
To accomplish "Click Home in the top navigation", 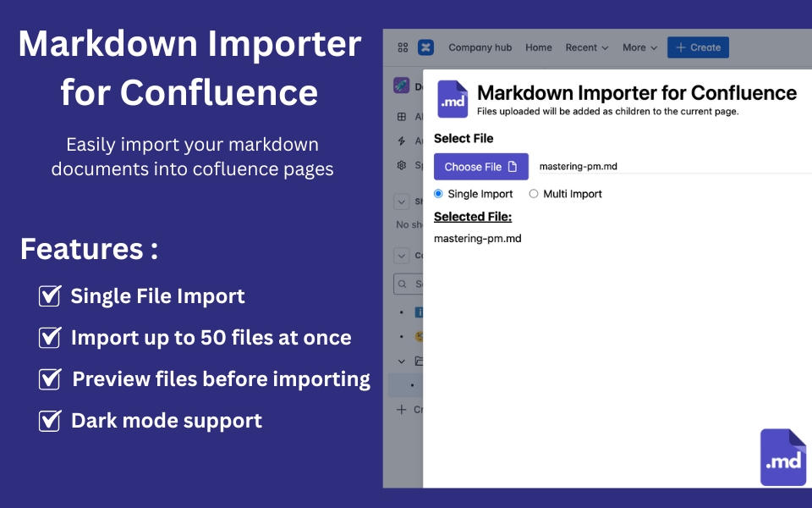I will pos(539,47).
